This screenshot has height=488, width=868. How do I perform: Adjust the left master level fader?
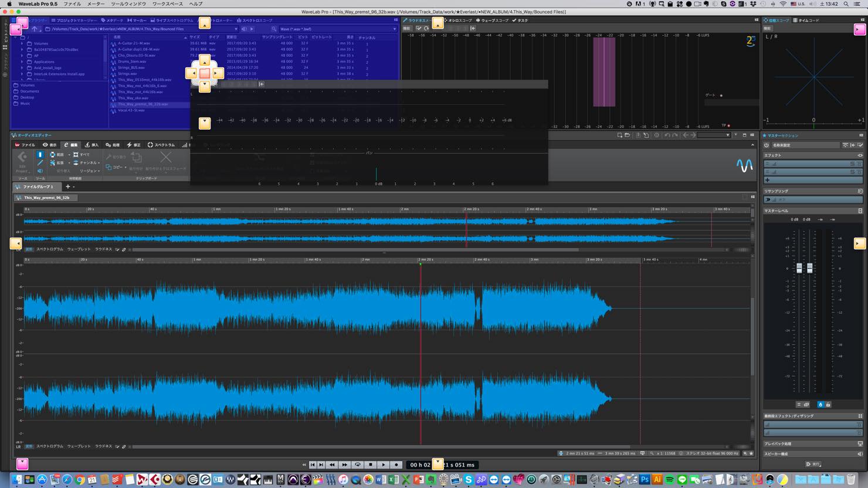pyautogui.click(x=799, y=268)
